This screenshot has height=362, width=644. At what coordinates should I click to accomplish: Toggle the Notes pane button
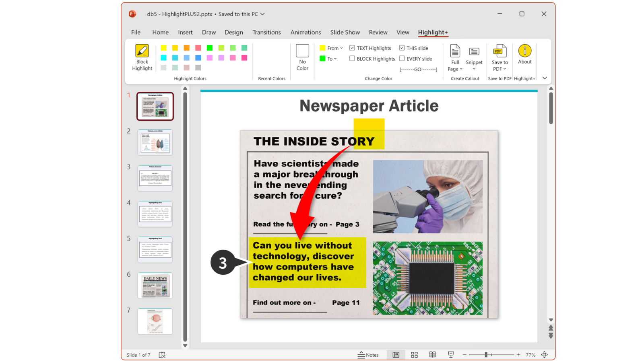click(368, 355)
